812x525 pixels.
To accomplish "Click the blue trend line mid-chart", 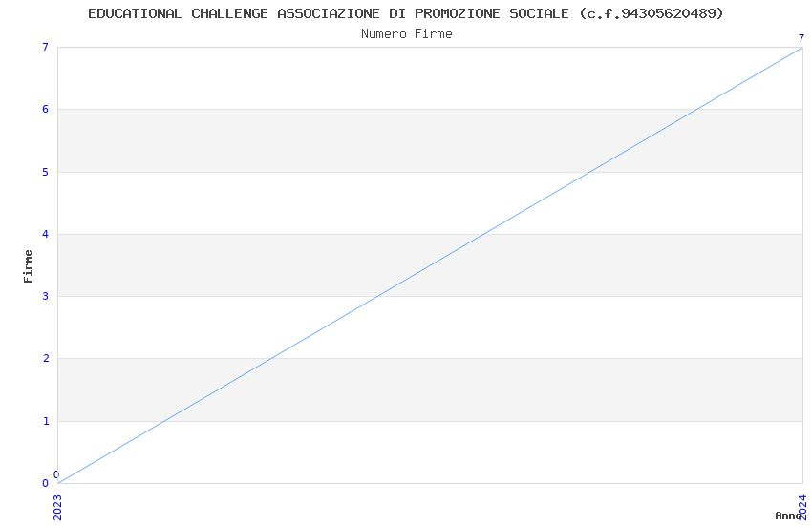I will 430,265.
